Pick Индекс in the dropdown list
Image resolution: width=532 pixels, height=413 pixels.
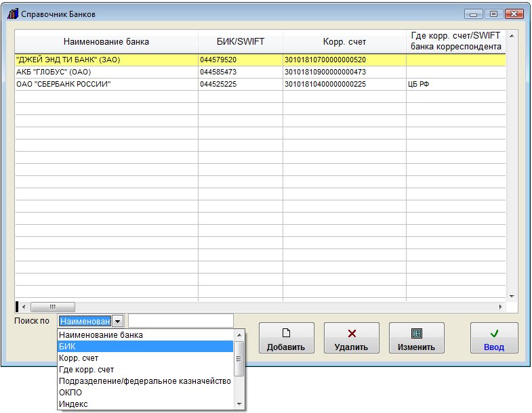point(146,404)
